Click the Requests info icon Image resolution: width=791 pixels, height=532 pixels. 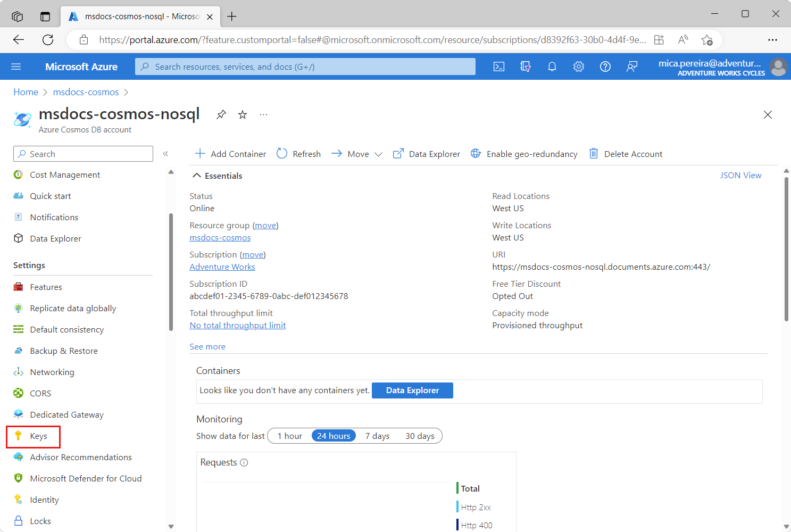pos(244,463)
